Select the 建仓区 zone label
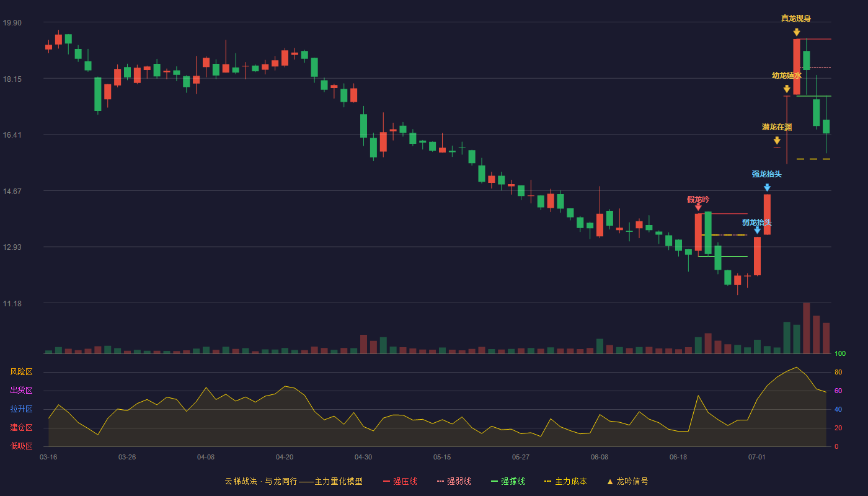Viewport: 868px width, 496px height. click(21, 428)
